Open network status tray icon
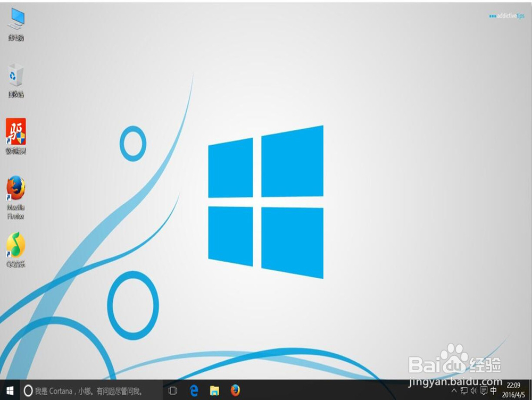The height and width of the screenshot is (400, 532). [464, 391]
